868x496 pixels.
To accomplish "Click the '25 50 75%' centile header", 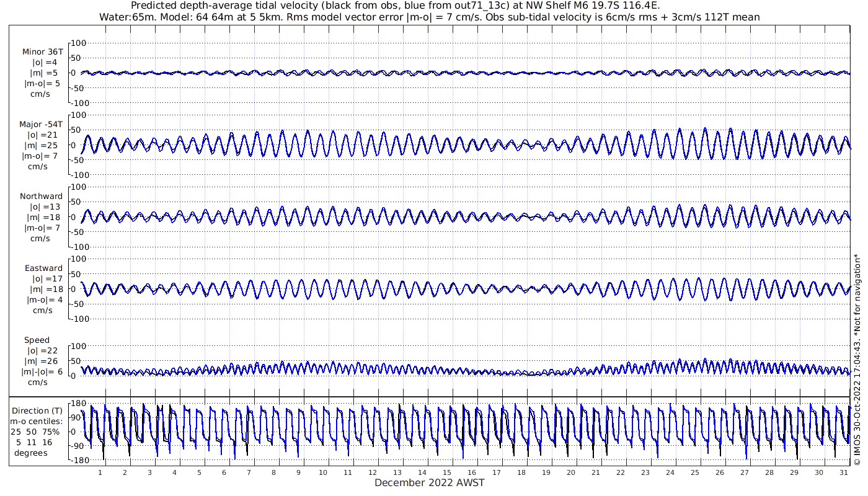I will point(35,432).
